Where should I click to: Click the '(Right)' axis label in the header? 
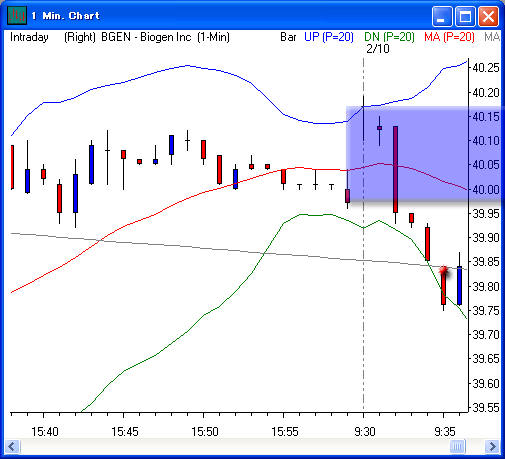point(80,37)
